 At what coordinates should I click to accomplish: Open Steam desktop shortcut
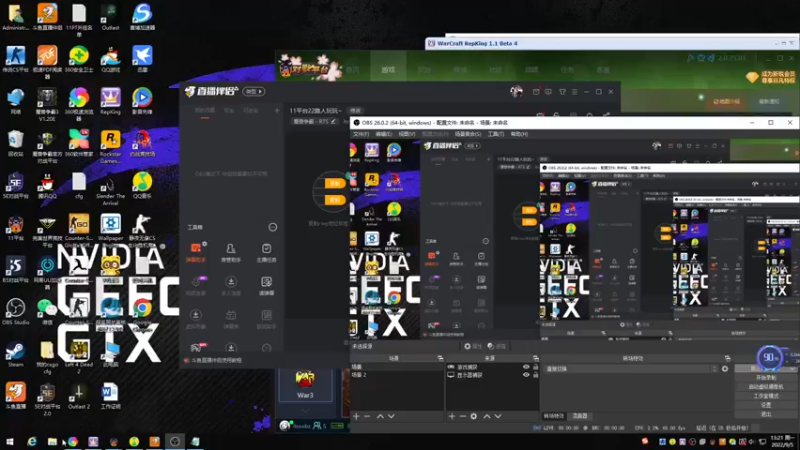15,354
